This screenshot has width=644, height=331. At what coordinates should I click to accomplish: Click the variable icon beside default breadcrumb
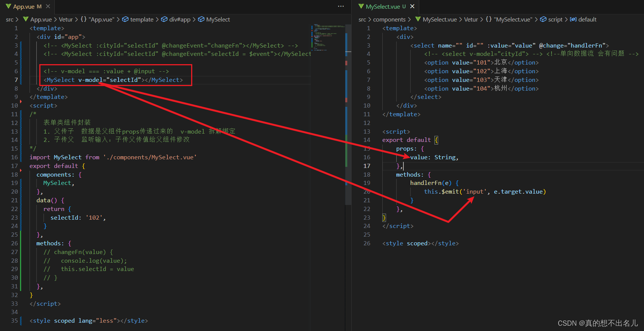pos(573,19)
